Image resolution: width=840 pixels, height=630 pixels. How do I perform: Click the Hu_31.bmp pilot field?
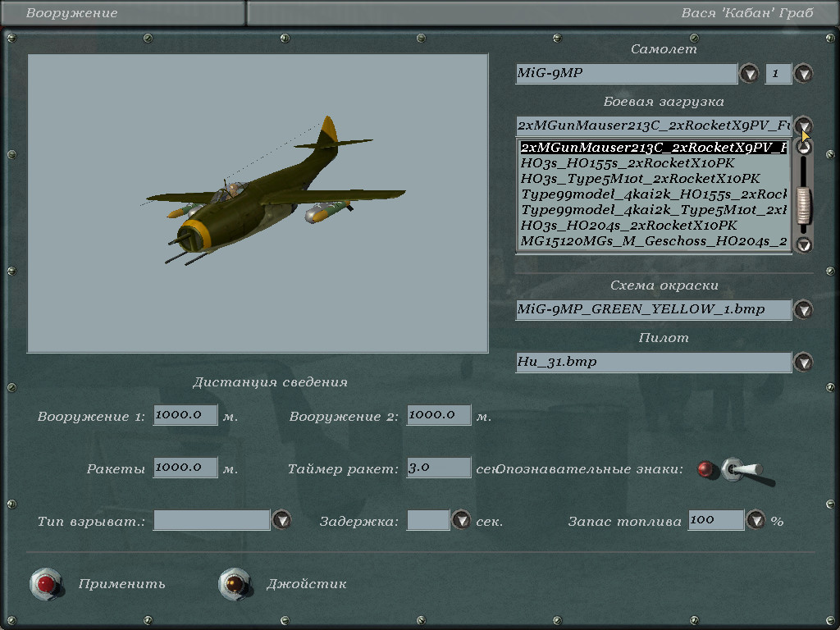[654, 362]
